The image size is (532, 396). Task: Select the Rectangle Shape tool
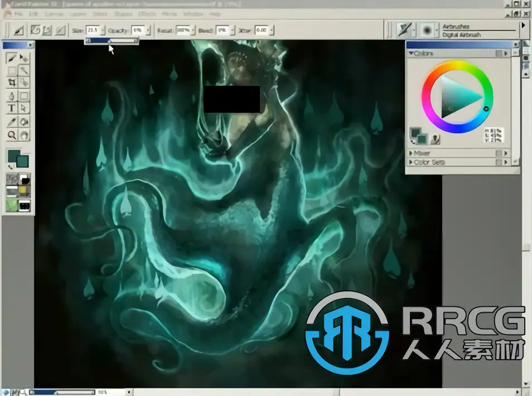click(24, 96)
